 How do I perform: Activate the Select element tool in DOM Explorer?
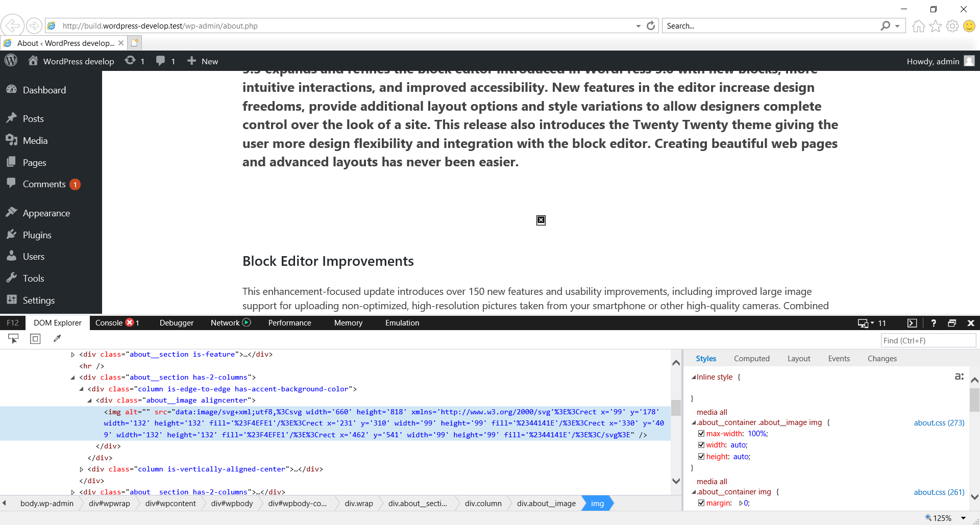click(x=13, y=338)
